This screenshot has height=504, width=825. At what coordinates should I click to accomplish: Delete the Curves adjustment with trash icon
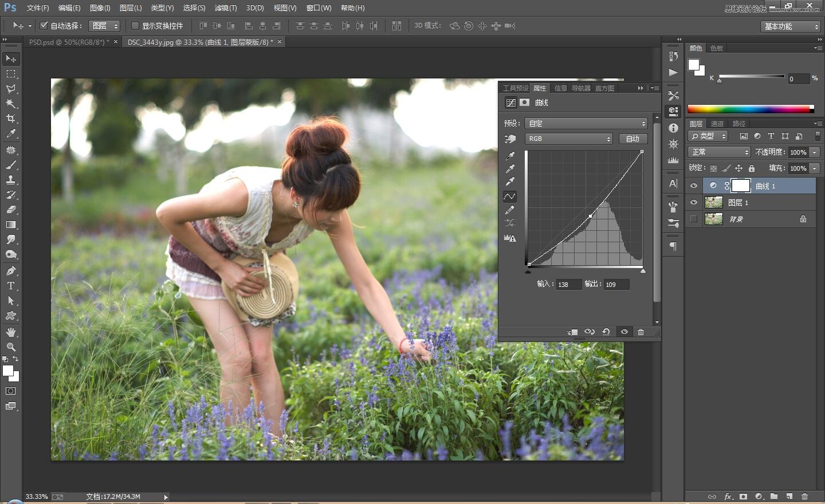coord(641,332)
